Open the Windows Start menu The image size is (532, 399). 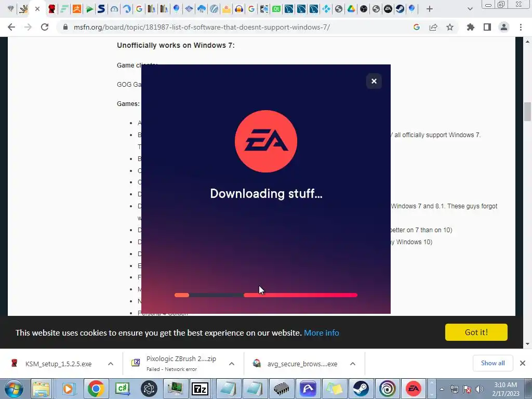click(14, 389)
